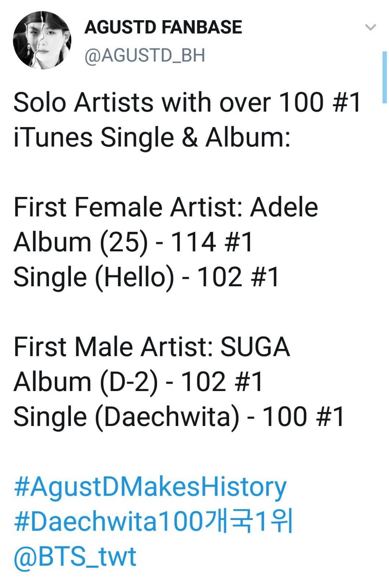Image resolution: width=389 pixels, height=588 pixels.
Task: Click the "Single (Hello) - 102 #1" line
Action: pyautogui.click(x=146, y=277)
